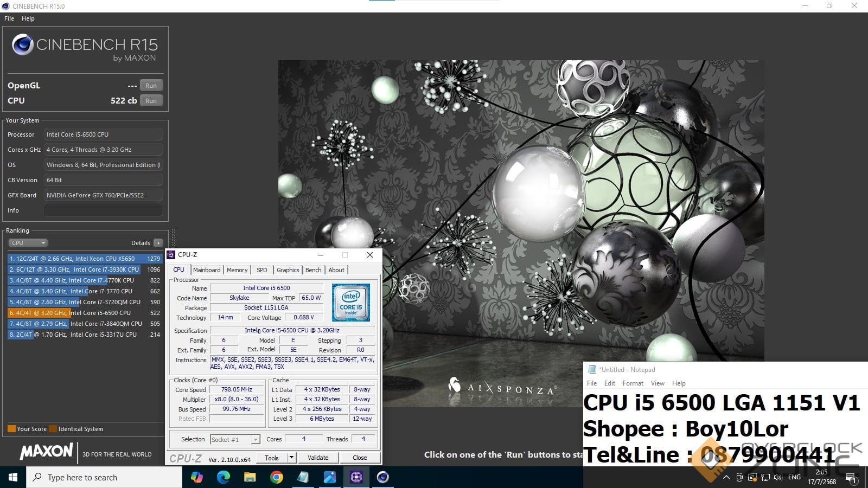The width and height of the screenshot is (868, 488).
Task: Switch to Cinebench via its taskbar icon
Action: pos(382,477)
